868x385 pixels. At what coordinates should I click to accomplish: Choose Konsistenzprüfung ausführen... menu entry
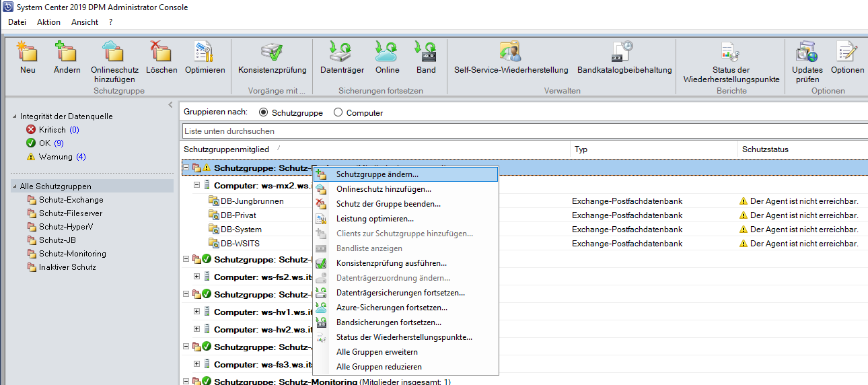coord(406,263)
